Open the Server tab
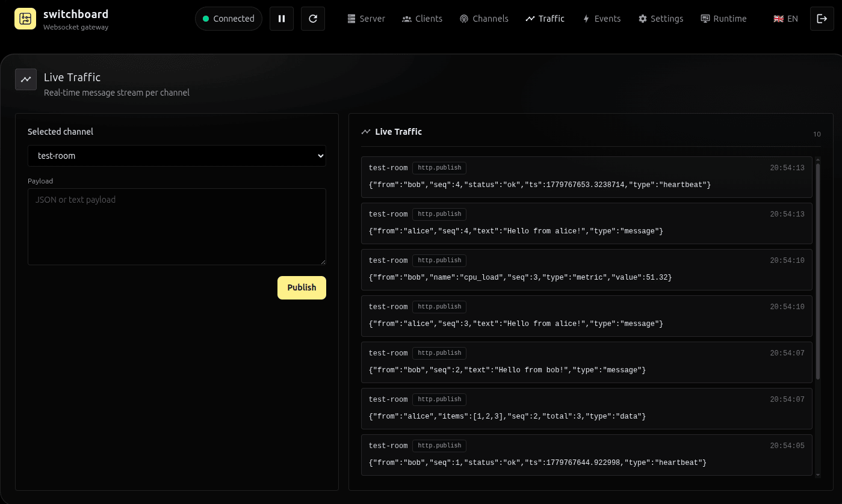842x504 pixels. (x=366, y=19)
